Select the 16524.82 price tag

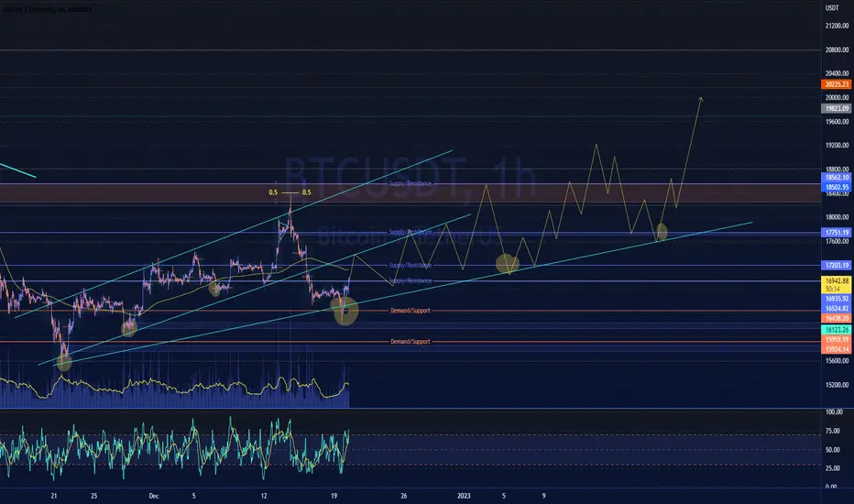(x=836, y=309)
